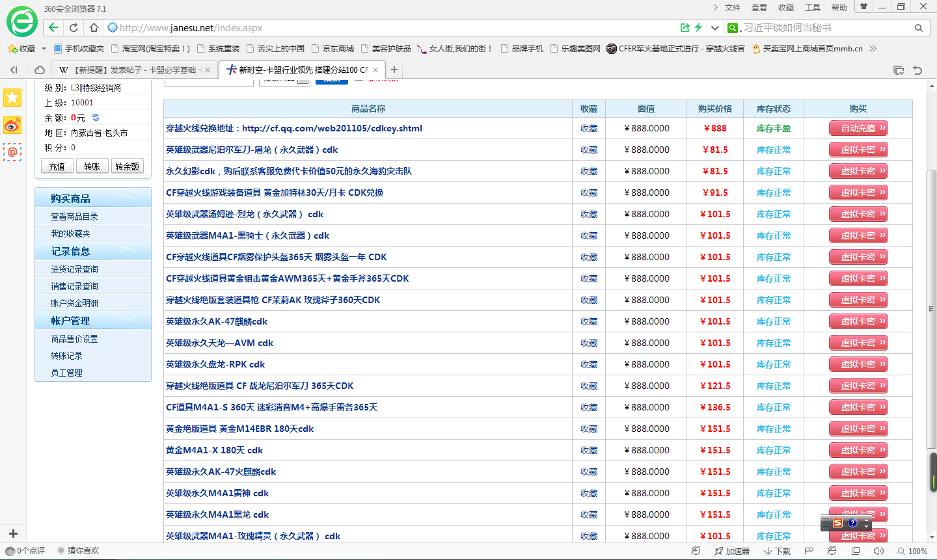
Task: Click the Sogou input method S icon
Action: (837, 523)
